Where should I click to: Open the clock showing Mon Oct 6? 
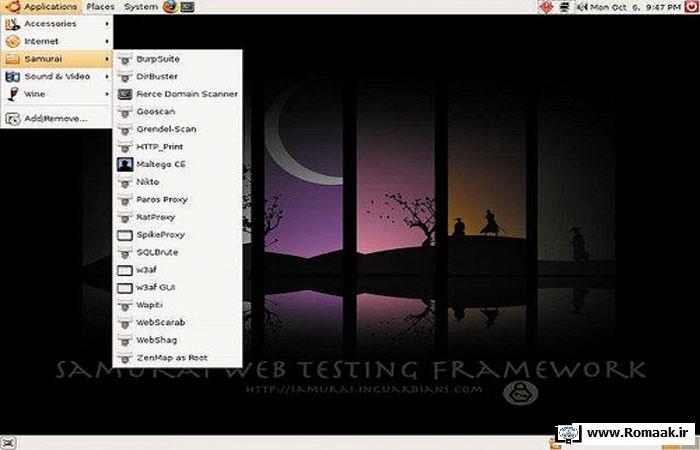click(x=636, y=7)
